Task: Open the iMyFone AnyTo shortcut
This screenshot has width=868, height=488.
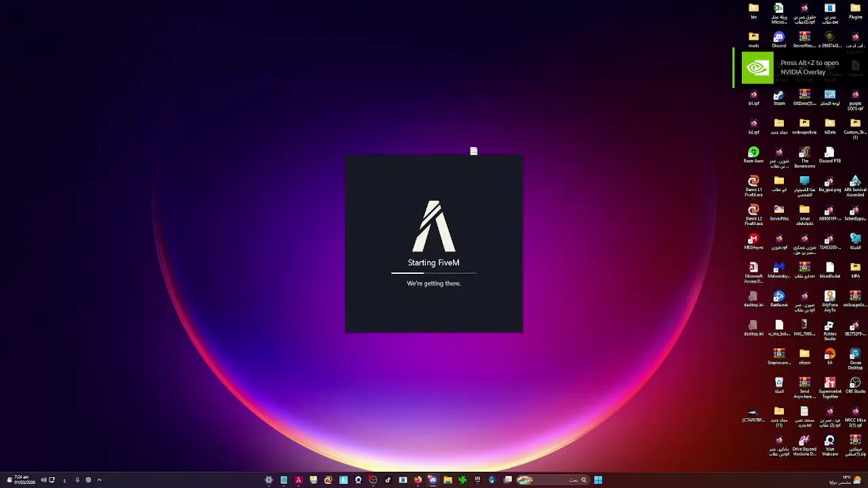Action: pyautogui.click(x=829, y=302)
